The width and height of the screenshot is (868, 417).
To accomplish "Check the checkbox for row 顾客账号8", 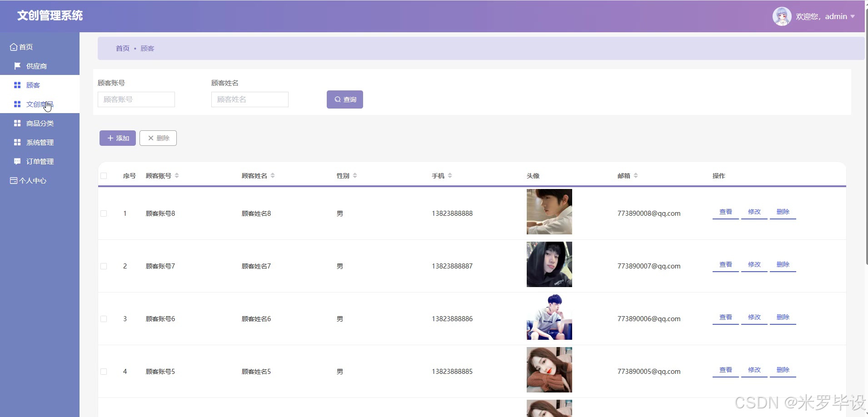I will pos(104,213).
